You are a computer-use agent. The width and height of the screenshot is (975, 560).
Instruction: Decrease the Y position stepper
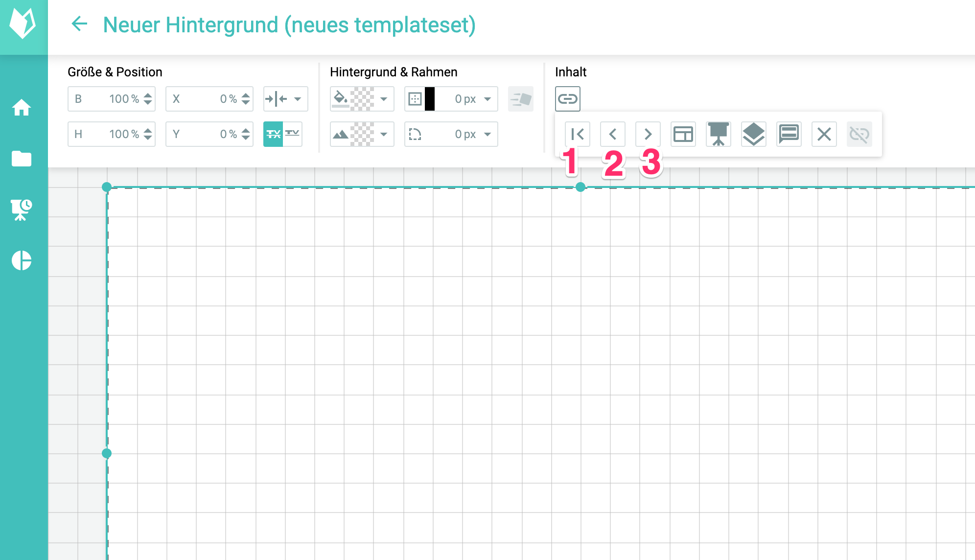coord(246,138)
